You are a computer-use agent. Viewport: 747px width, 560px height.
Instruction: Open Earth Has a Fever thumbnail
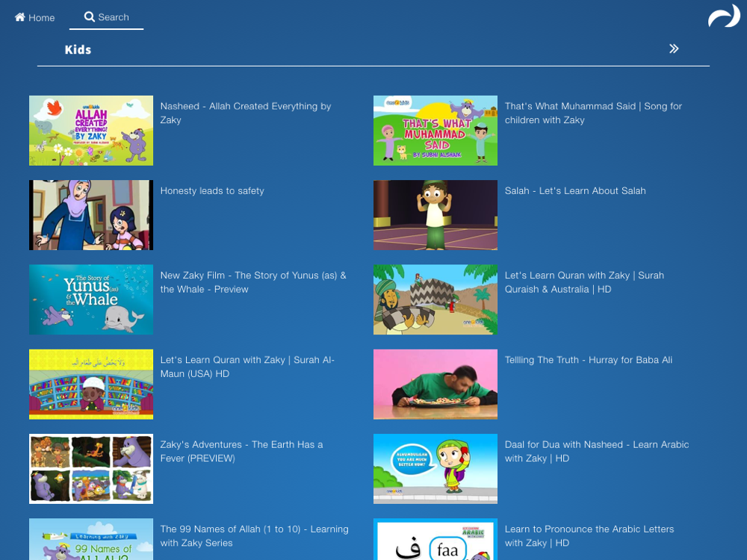point(91,469)
